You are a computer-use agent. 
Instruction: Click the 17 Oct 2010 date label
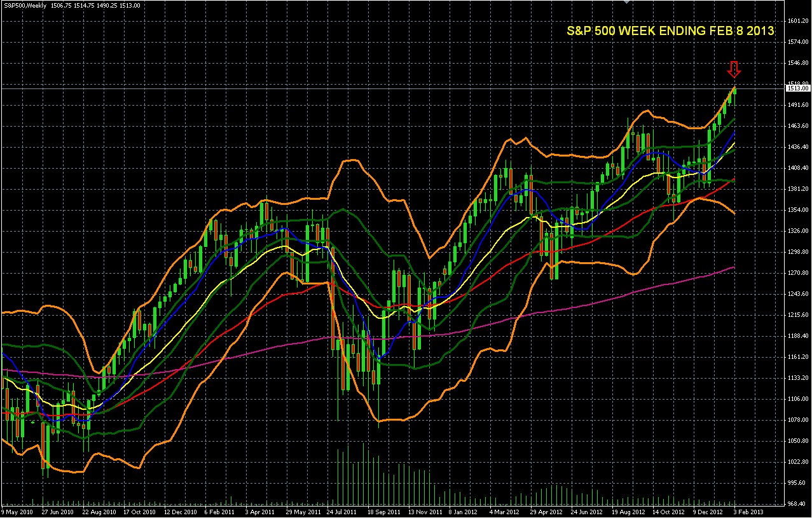(139, 511)
